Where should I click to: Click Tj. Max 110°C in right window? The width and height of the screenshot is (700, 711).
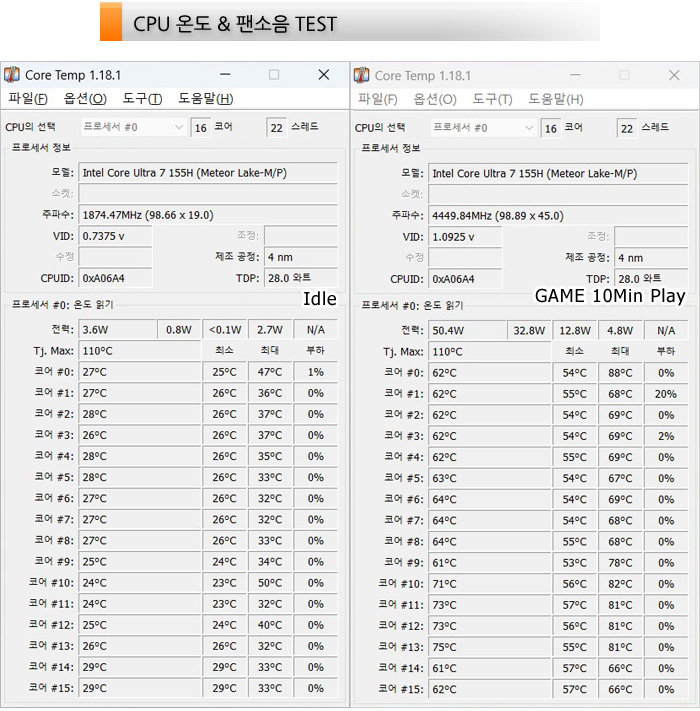coord(490,351)
